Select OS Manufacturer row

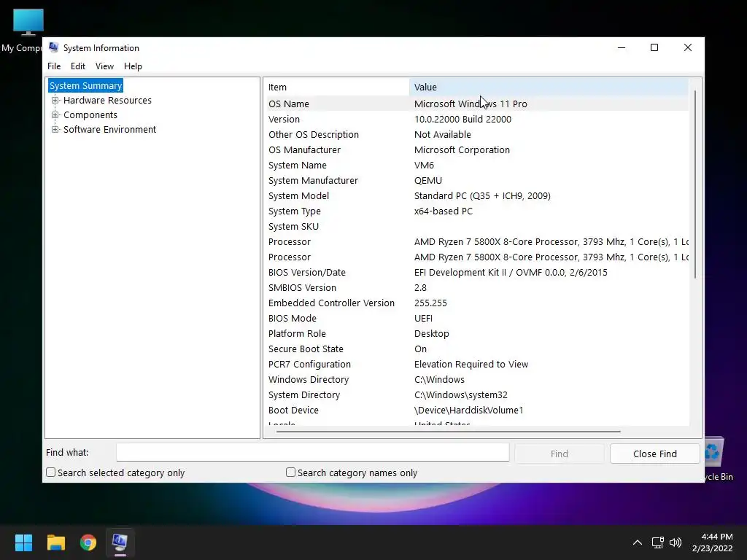tap(477, 149)
